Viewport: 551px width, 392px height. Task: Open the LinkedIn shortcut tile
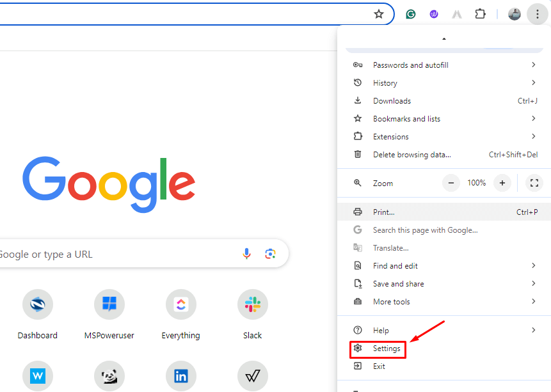pyautogui.click(x=181, y=376)
